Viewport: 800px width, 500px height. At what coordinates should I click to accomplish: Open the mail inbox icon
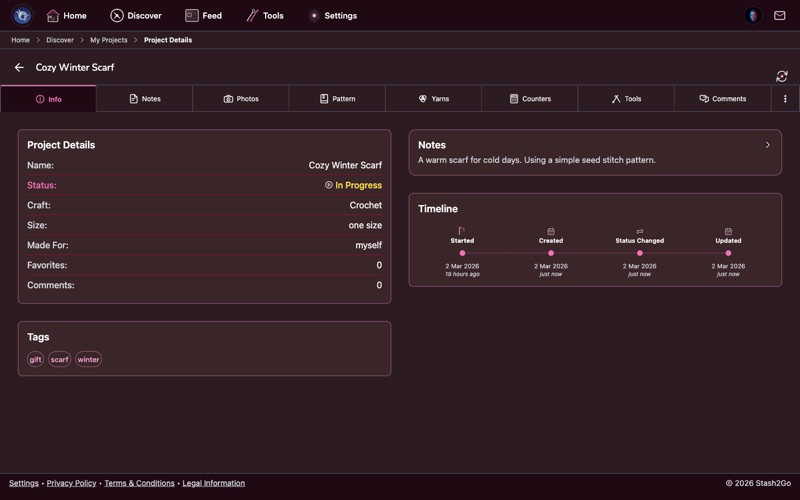[x=779, y=15]
